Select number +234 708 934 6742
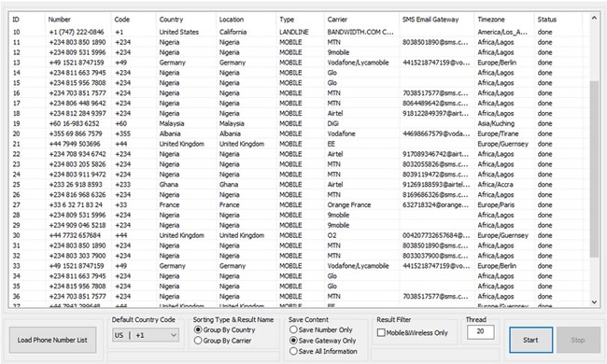The width and height of the screenshot is (607, 364). click(78, 154)
